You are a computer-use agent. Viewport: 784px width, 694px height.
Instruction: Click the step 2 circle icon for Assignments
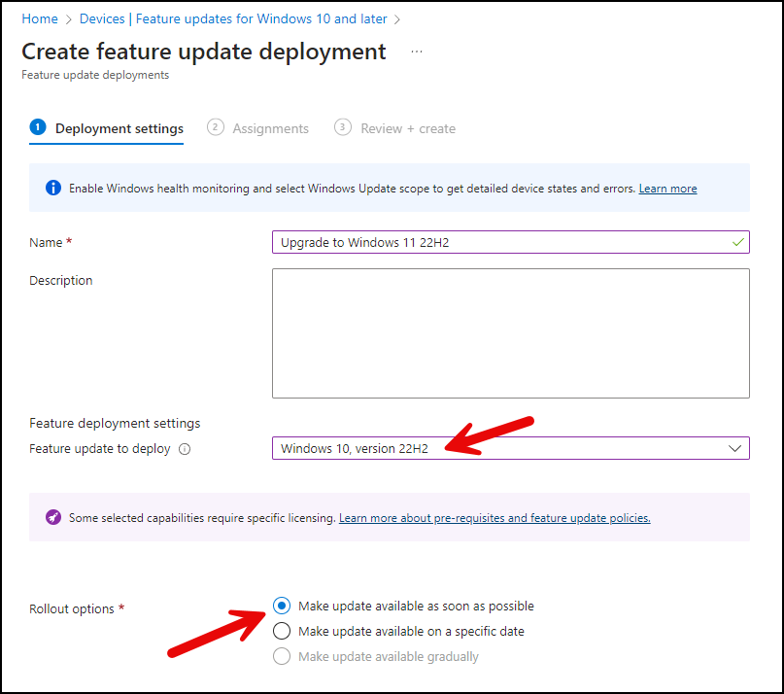(216, 127)
